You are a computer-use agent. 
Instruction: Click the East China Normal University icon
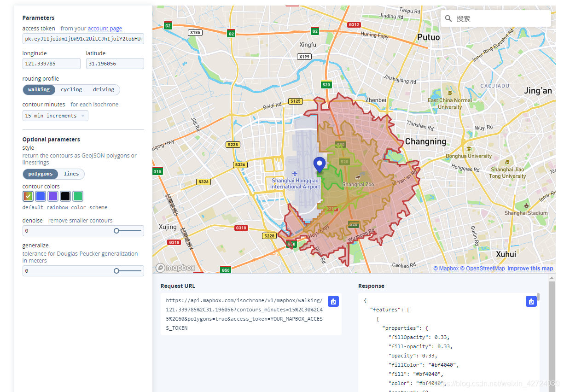click(x=449, y=93)
